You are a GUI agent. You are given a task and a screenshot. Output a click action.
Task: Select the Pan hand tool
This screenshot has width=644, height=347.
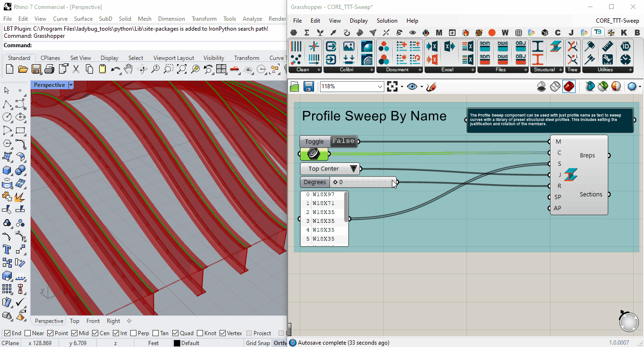coord(128,69)
